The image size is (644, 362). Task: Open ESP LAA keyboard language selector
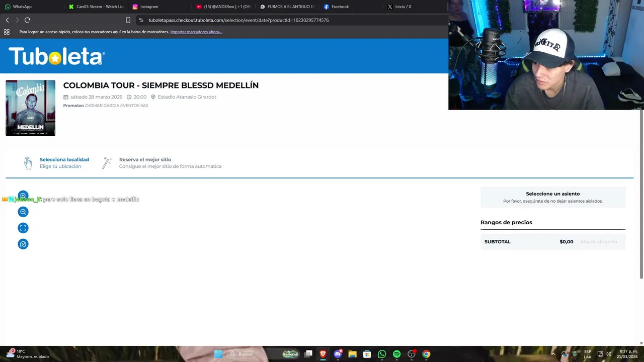click(x=588, y=354)
